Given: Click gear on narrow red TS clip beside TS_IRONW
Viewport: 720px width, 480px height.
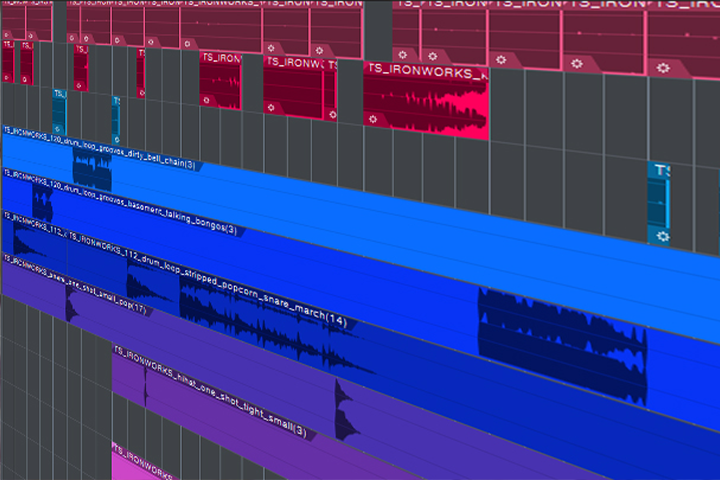Looking at the screenshot, I should pyautogui.click(x=332, y=115).
